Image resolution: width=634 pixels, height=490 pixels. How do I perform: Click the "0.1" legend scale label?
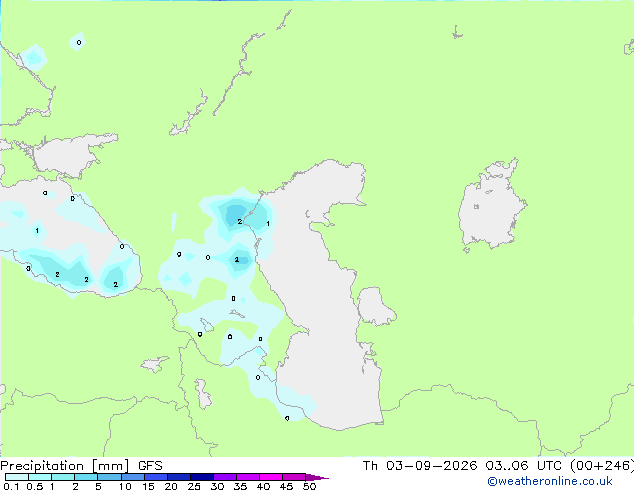(x=11, y=486)
